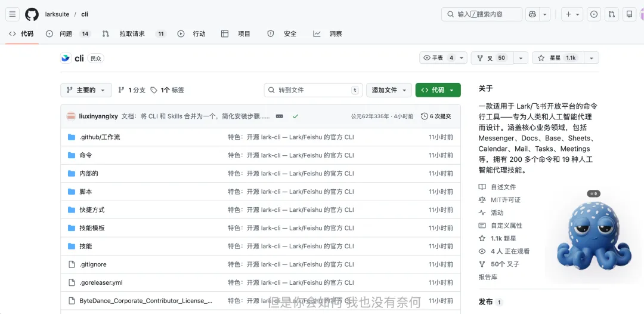Open the 4 人 正在观看 watchers link
Screen dimensions: 644x314
504,251
